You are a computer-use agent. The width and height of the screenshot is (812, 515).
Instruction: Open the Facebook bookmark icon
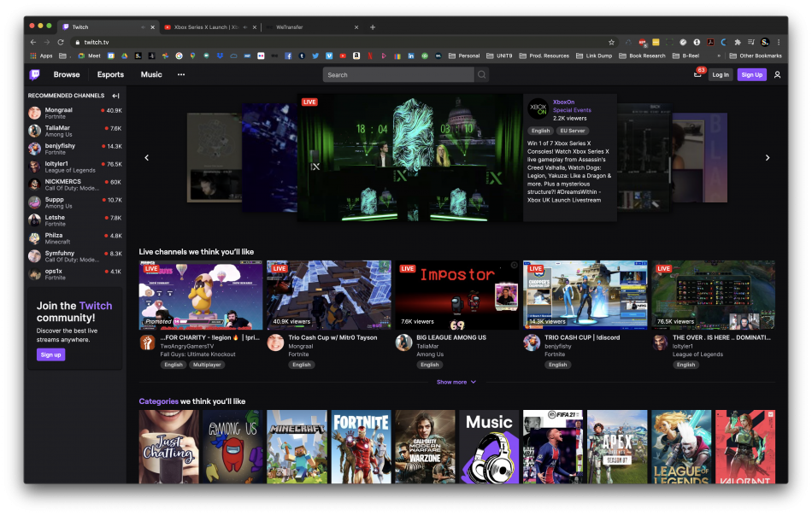pos(288,56)
